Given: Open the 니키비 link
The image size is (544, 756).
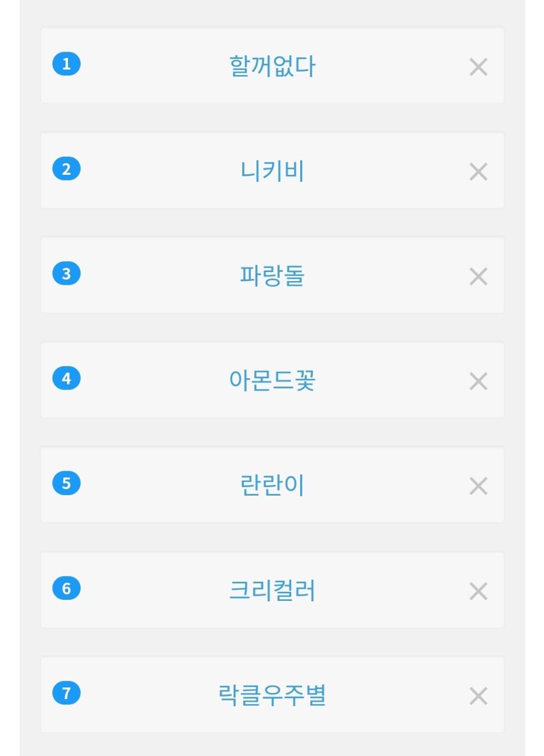Looking at the screenshot, I should (272, 171).
